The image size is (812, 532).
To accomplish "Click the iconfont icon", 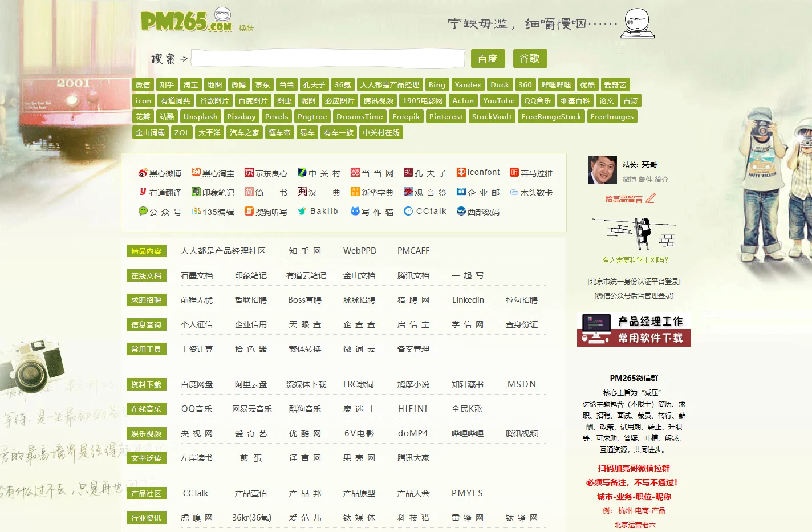I will pos(461,172).
